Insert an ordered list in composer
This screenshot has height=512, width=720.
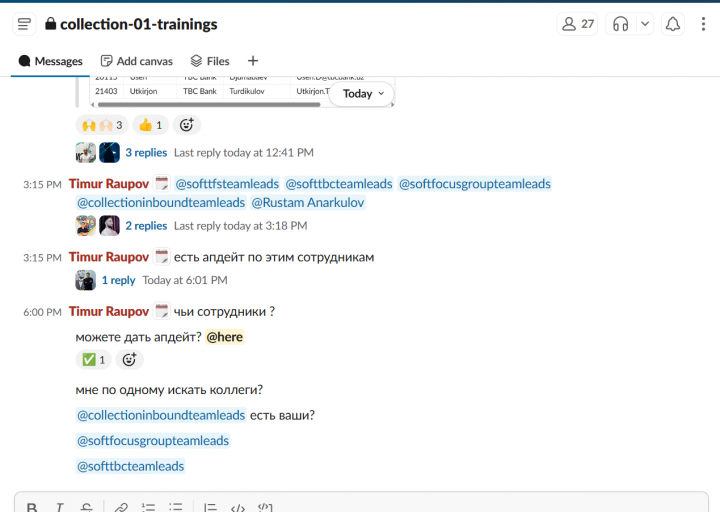(x=148, y=507)
